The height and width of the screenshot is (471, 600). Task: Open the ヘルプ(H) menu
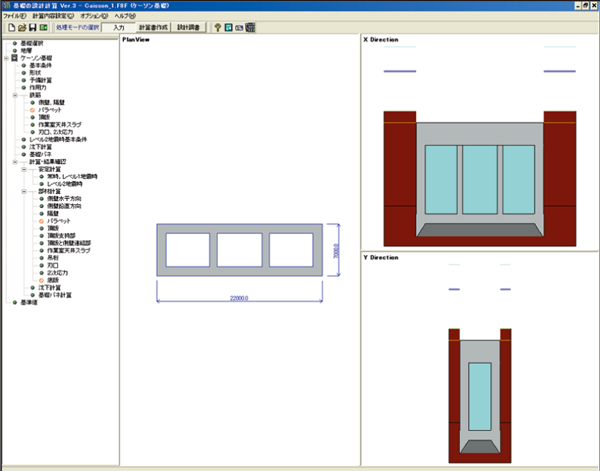pyautogui.click(x=125, y=16)
